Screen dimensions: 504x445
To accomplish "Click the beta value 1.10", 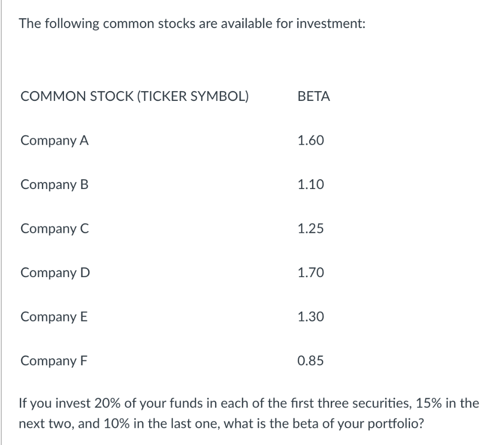I will tap(311, 185).
